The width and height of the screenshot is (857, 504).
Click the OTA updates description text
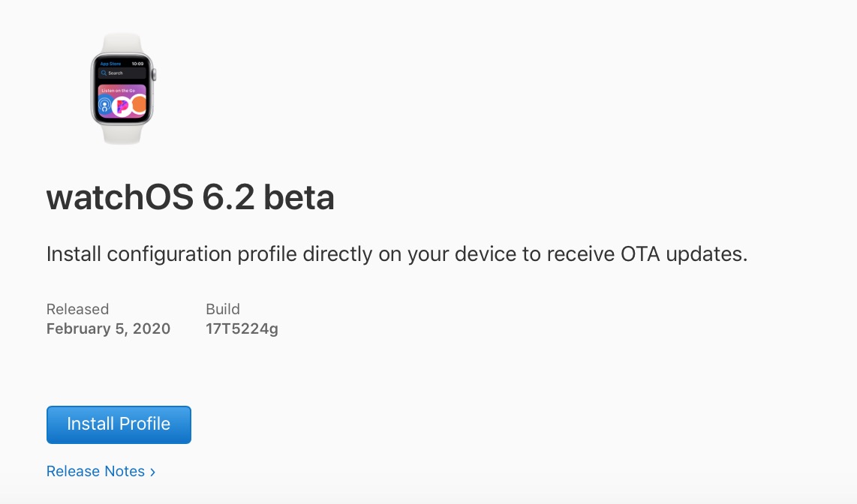pyautogui.click(x=397, y=254)
